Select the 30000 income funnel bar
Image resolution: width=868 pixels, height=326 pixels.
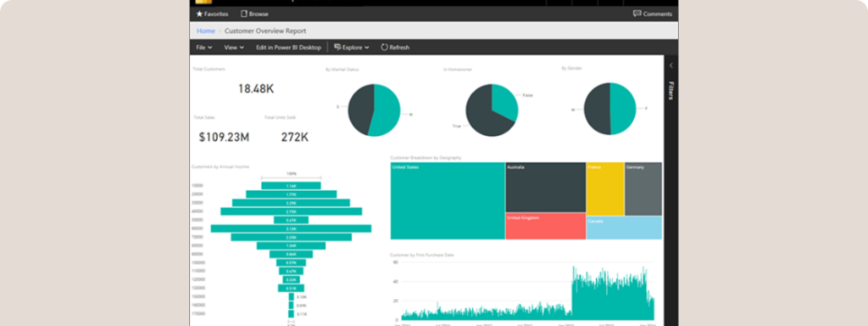292,203
